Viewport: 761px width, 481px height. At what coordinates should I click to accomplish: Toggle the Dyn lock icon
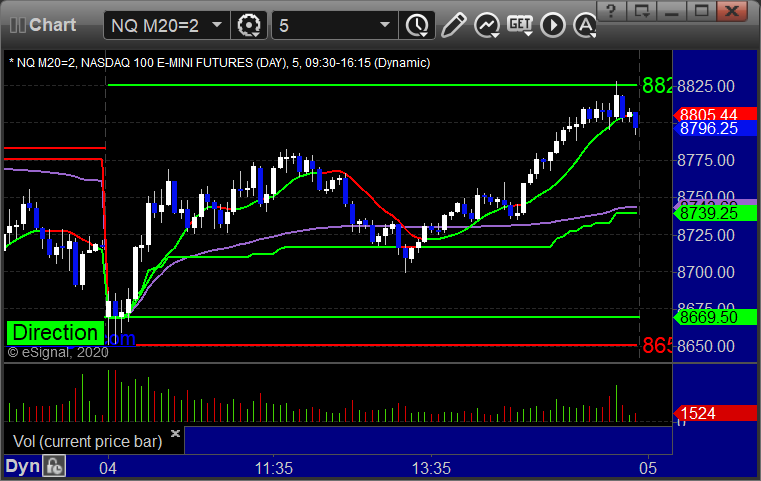pos(54,466)
